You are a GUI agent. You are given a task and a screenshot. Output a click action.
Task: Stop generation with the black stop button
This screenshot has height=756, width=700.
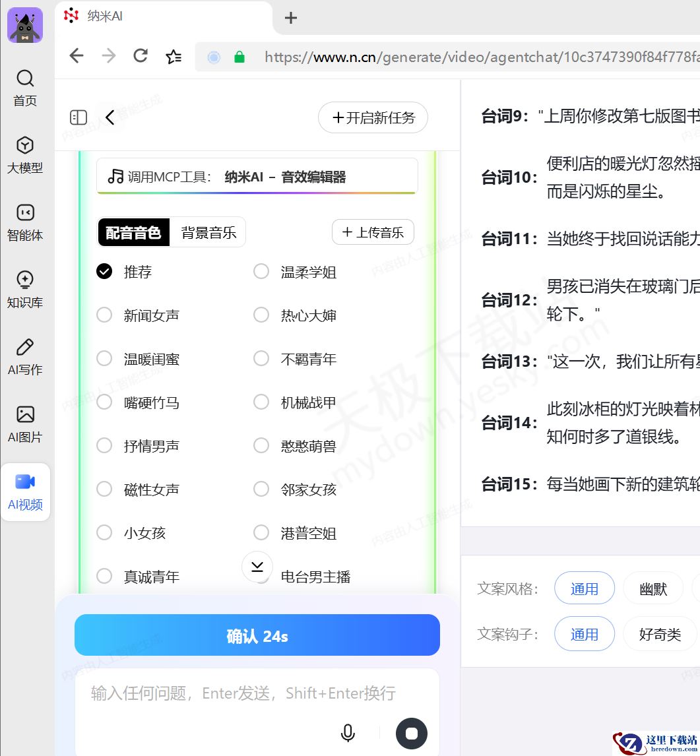[x=411, y=734]
